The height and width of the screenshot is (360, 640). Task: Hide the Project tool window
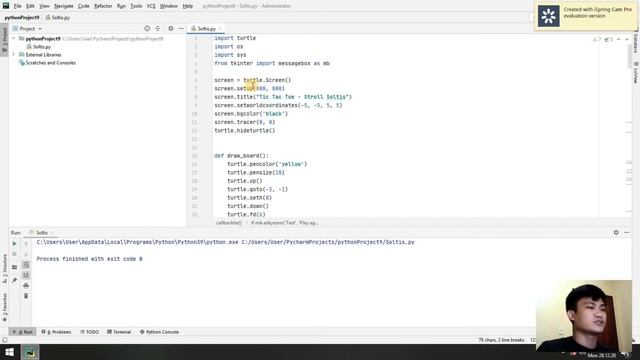[x=181, y=29]
